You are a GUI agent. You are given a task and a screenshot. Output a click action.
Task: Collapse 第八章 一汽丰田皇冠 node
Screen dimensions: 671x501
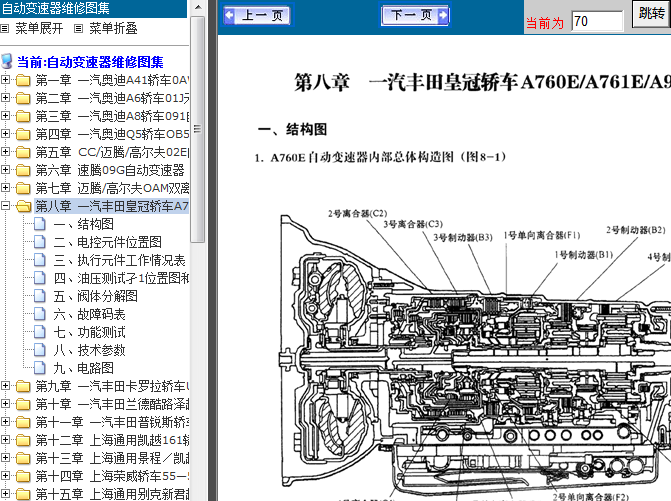pos(5,206)
